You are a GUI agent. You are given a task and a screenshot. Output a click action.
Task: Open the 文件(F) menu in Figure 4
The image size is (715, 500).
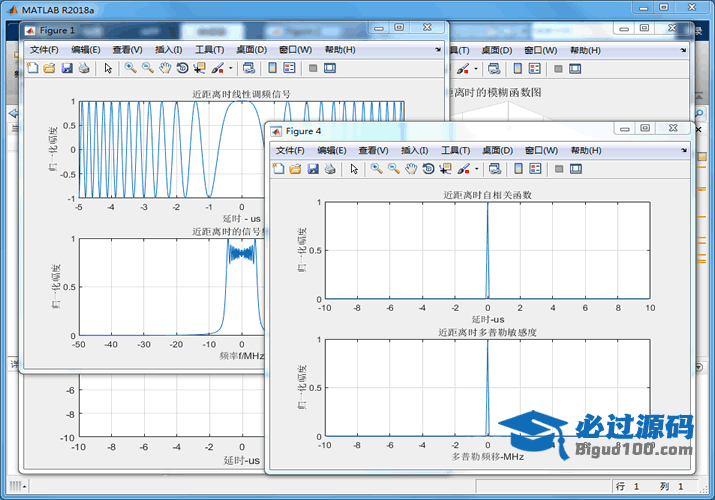290,150
